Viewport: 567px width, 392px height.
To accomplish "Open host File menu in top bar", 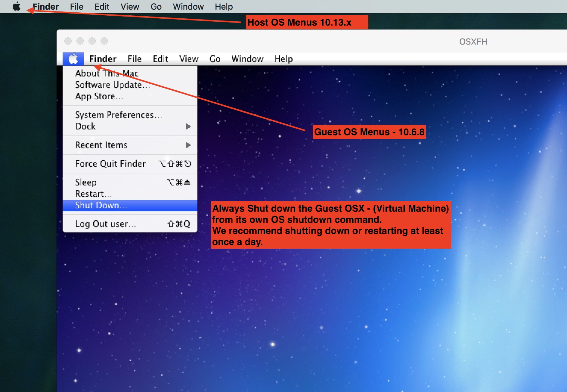I will click(76, 7).
